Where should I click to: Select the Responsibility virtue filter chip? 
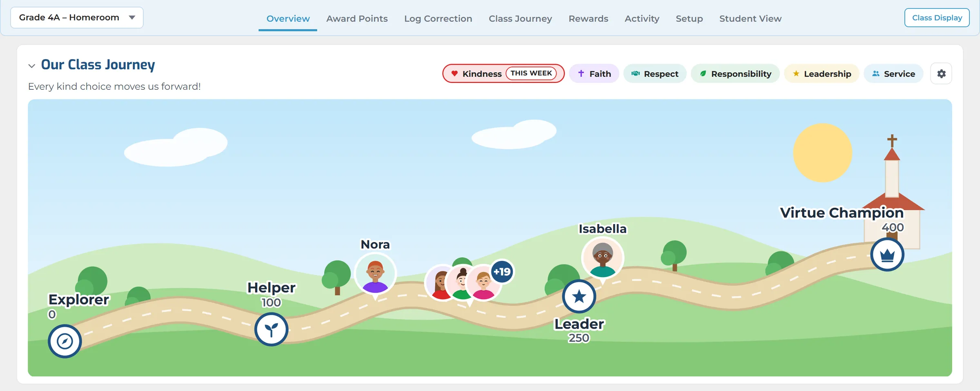[735, 73]
